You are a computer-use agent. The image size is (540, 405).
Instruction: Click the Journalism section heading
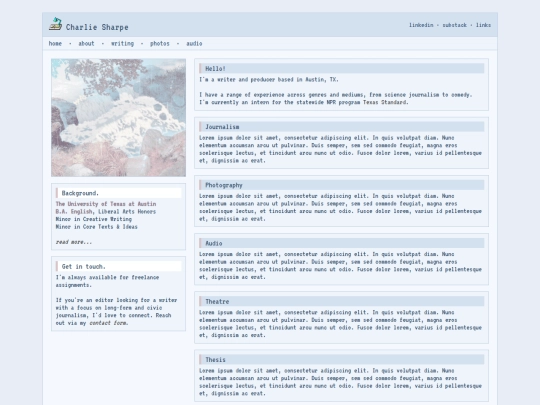tap(341, 127)
